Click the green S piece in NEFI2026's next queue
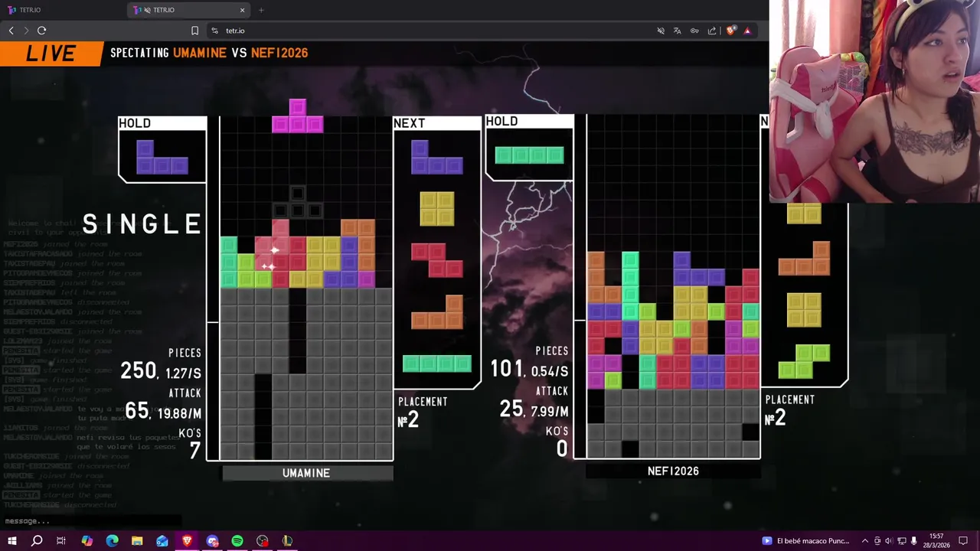 804,361
